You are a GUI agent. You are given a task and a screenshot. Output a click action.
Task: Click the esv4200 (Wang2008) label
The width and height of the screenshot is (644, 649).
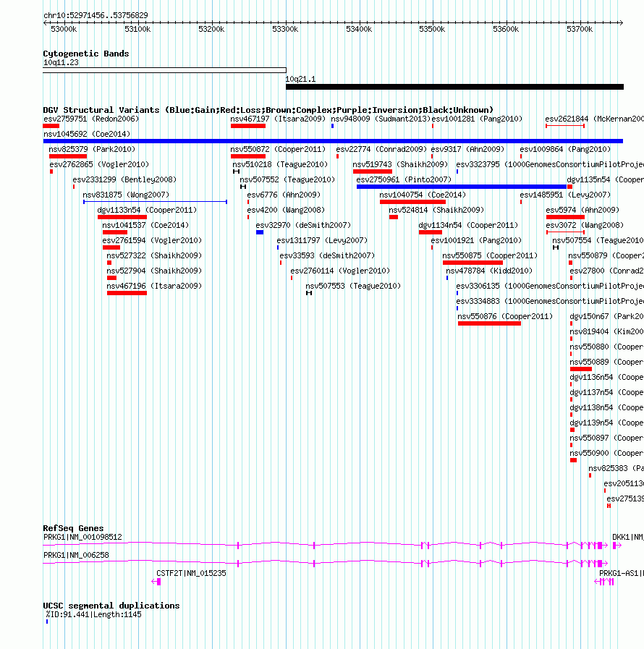(x=286, y=210)
